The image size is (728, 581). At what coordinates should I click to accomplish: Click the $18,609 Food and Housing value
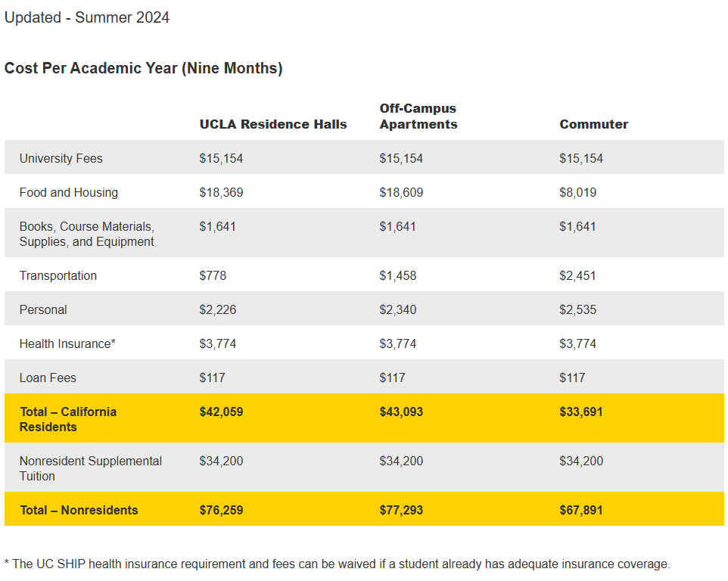point(401,193)
